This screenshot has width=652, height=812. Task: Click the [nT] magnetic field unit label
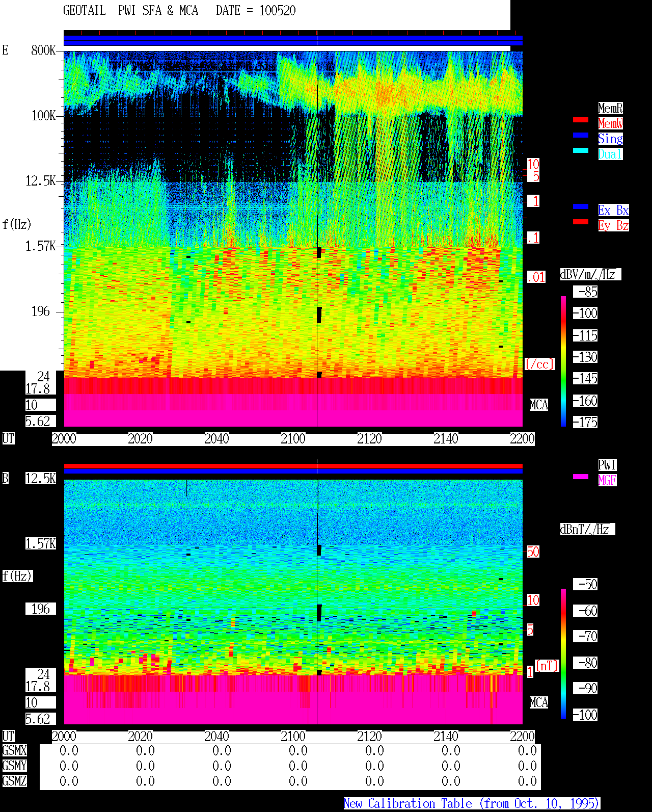[547, 666]
